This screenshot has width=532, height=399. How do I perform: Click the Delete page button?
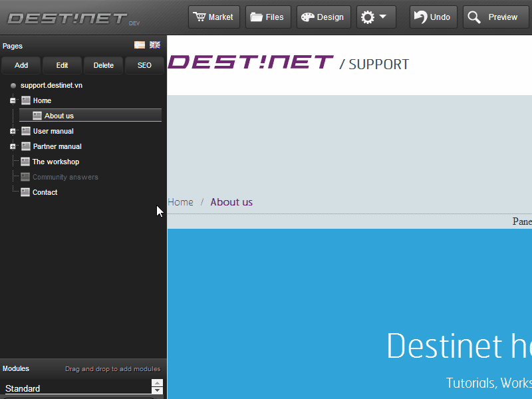point(103,65)
